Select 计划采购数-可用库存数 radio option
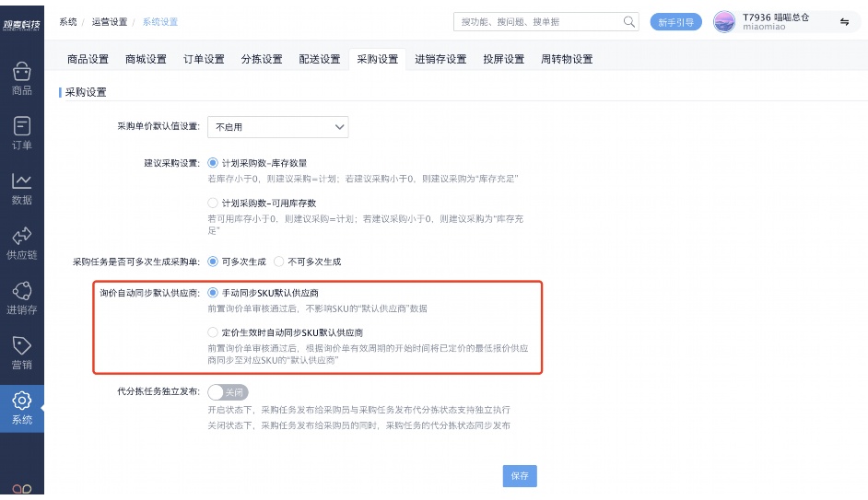The image size is (868, 500). pyautogui.click(x=213, y=203)
